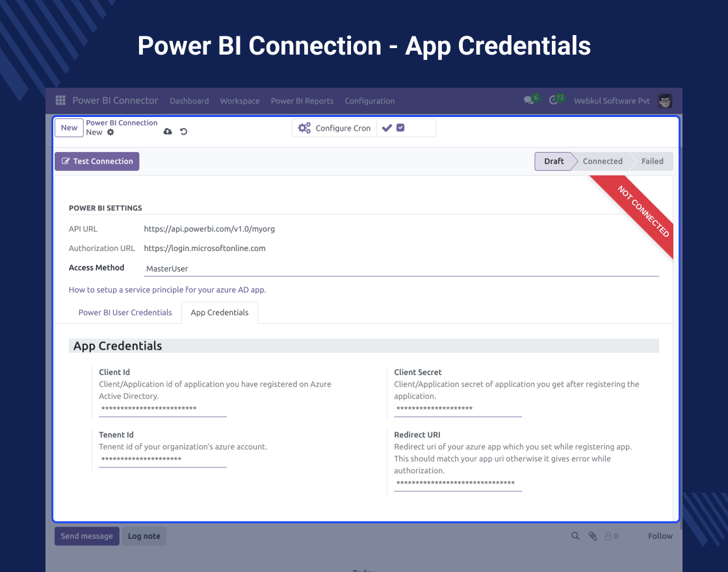Open the Power BI Reports menu
728x572 pixels.
302,101
